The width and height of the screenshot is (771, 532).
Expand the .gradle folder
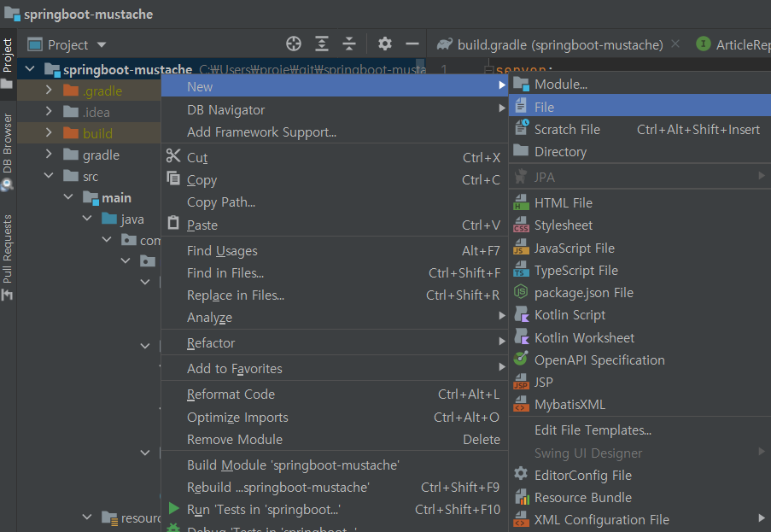pyautogui.click(x=48, y=90)
